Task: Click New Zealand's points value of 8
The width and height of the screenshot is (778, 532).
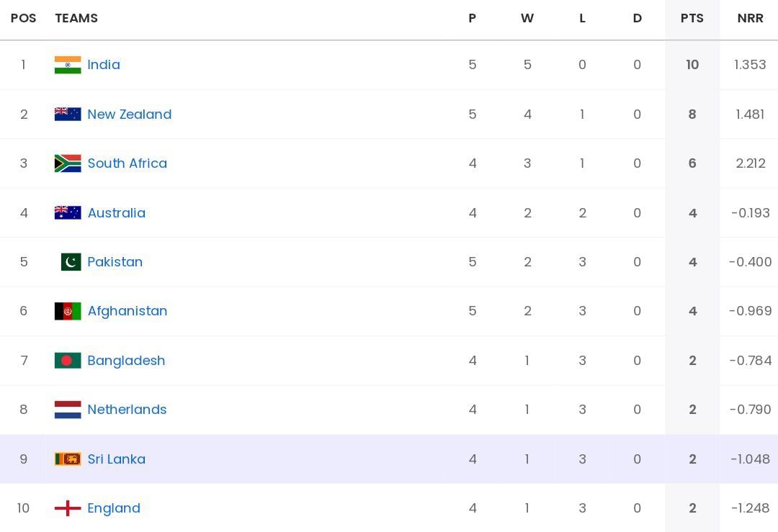Action: point(692,113)
